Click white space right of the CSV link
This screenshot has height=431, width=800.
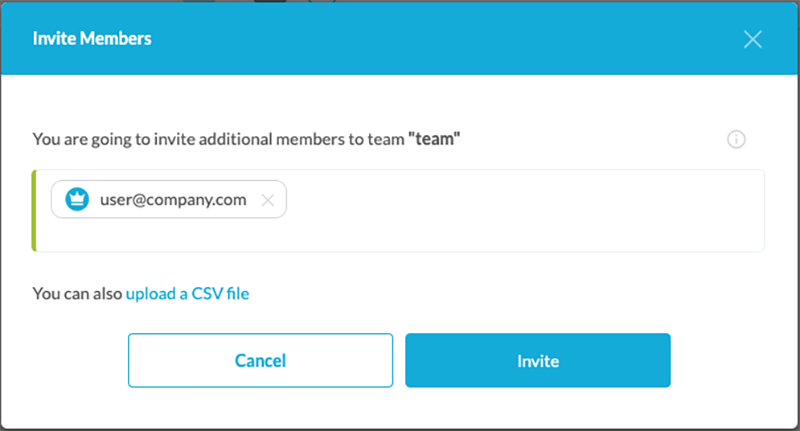(500, 294)
